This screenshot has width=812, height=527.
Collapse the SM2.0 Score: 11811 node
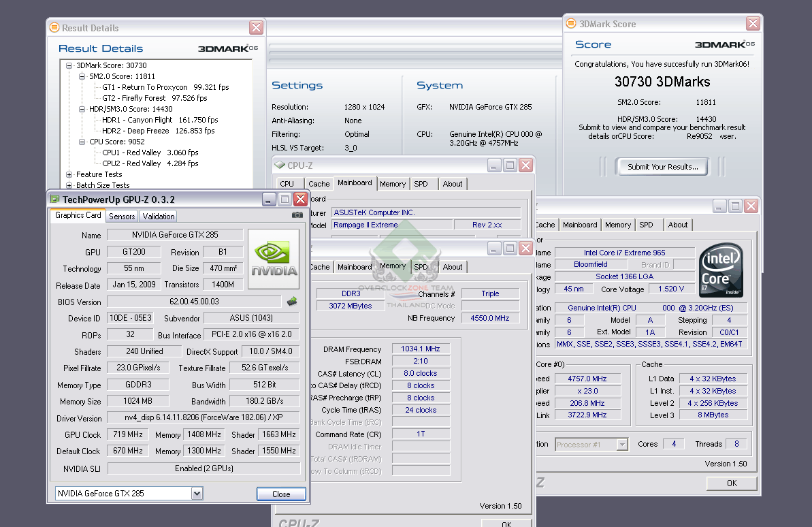(82, 76)
